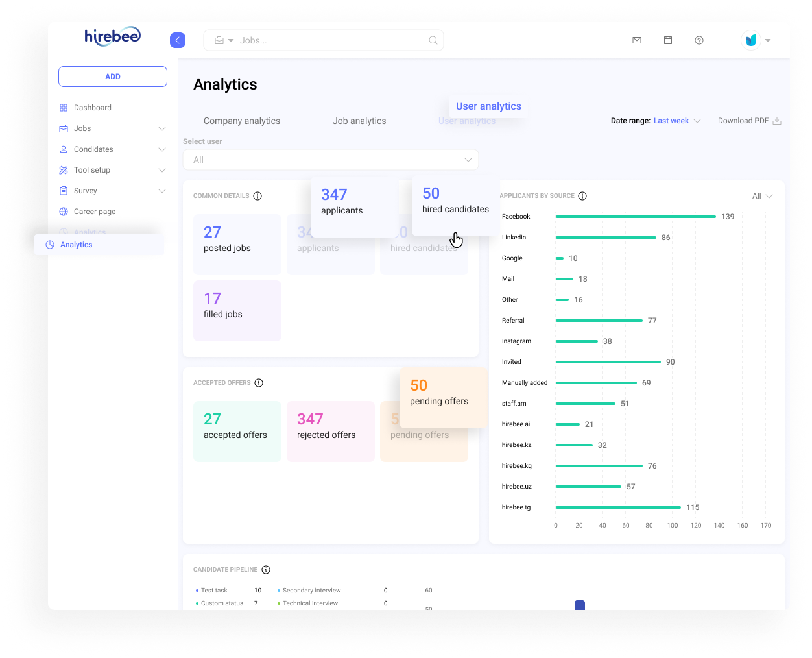Open the Career page section in the sidebar
This screenshot has height=658, width=812.
point(94,211)
